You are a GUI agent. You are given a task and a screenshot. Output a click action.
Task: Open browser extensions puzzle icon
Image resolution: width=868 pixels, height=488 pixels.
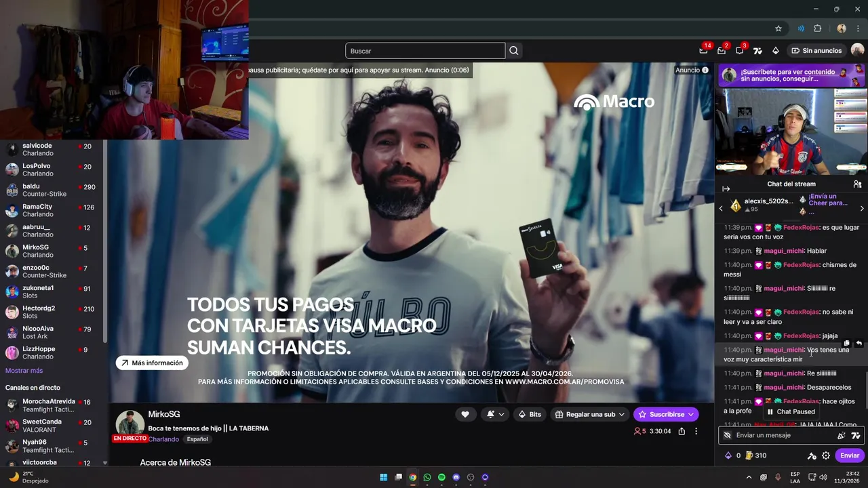[817, 28]
